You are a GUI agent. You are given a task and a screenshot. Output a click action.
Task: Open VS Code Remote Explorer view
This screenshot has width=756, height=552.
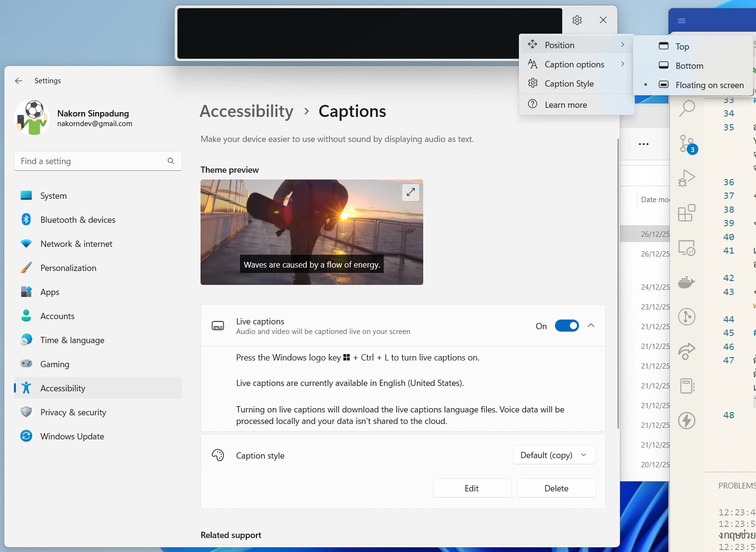[687, 248]
